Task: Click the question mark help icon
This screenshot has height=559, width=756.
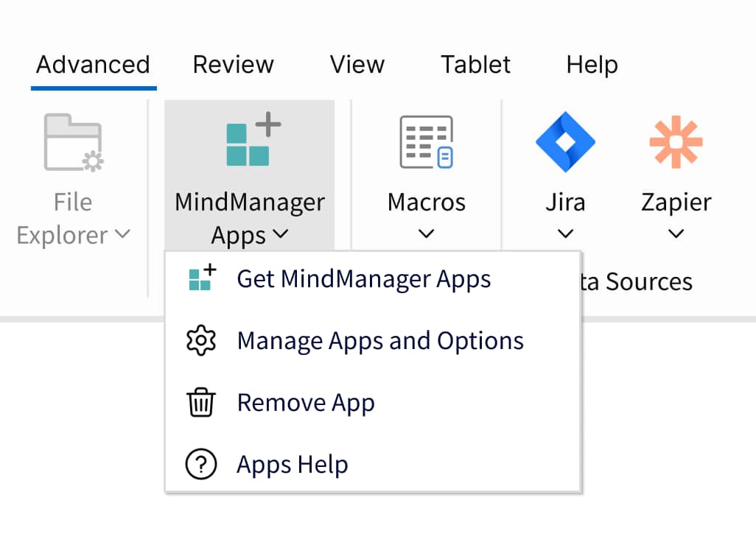Action: (200, 465)
